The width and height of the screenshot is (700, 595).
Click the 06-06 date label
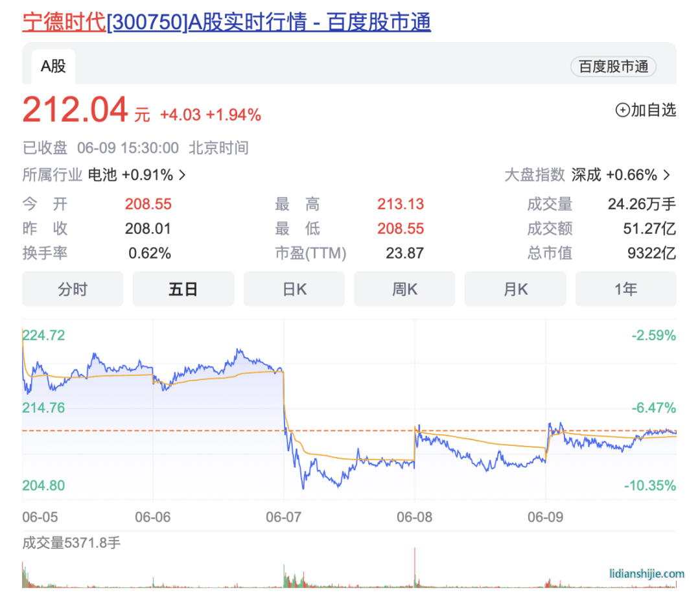(153, 517)
